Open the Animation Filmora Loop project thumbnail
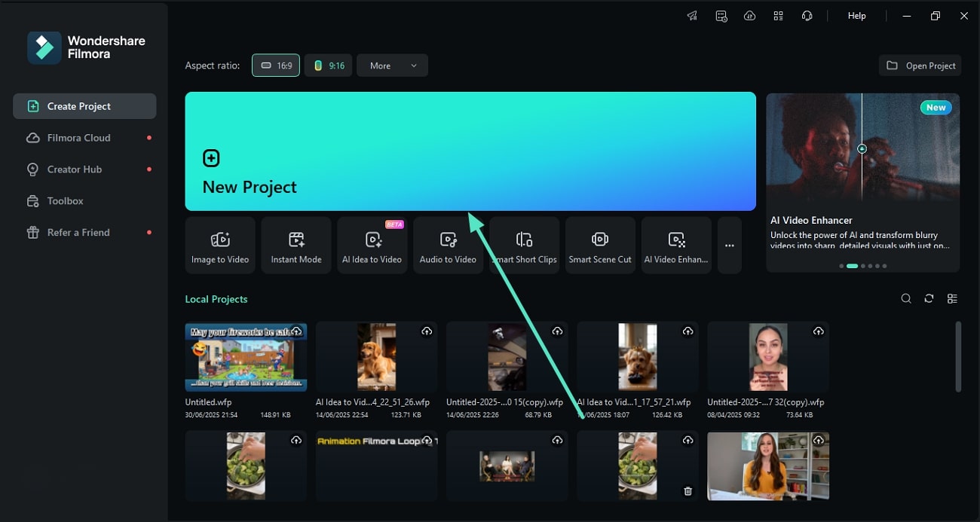The image size is (980, 522). pos(376,466)
